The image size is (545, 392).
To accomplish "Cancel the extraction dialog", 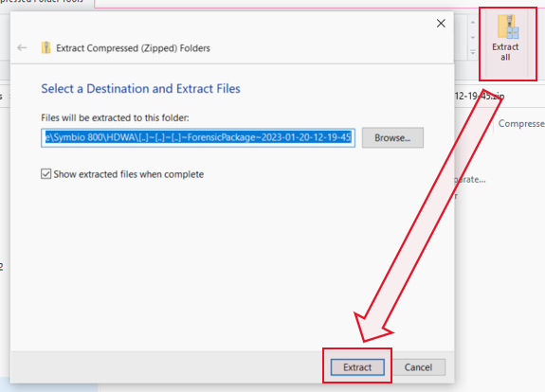I will [418, 367].
